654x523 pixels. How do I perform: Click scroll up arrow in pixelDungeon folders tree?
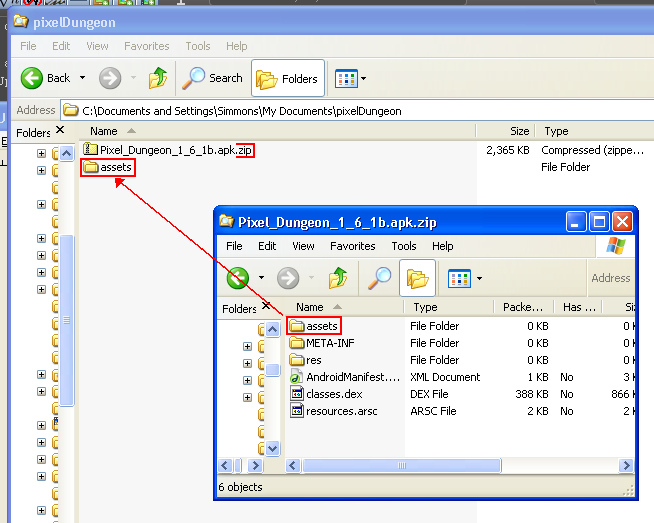[x=67, y=153]
